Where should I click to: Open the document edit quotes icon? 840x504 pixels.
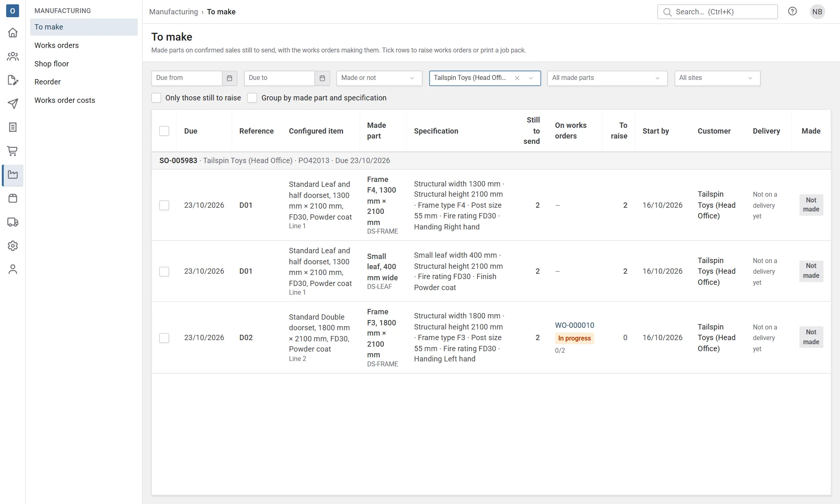click(x=13, y=80)
